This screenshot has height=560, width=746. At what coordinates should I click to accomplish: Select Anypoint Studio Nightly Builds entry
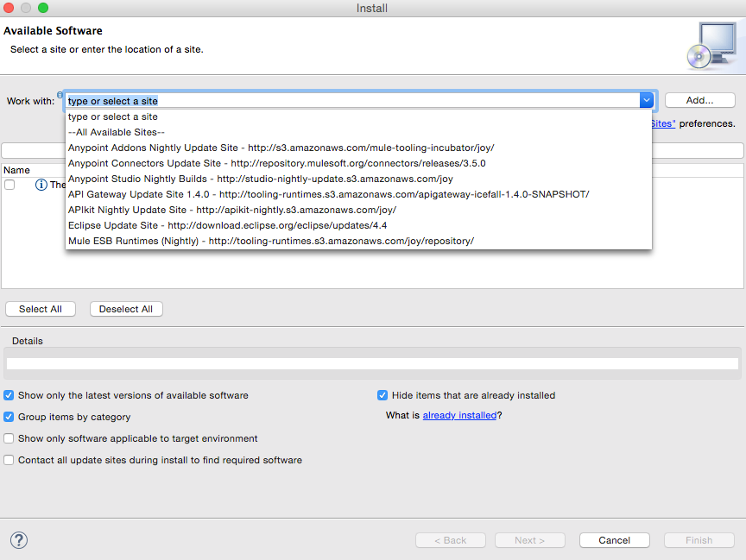358,179
